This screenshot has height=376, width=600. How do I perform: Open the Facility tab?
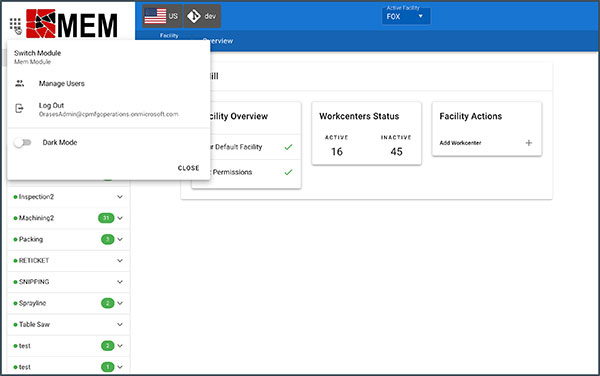(169, 36)
